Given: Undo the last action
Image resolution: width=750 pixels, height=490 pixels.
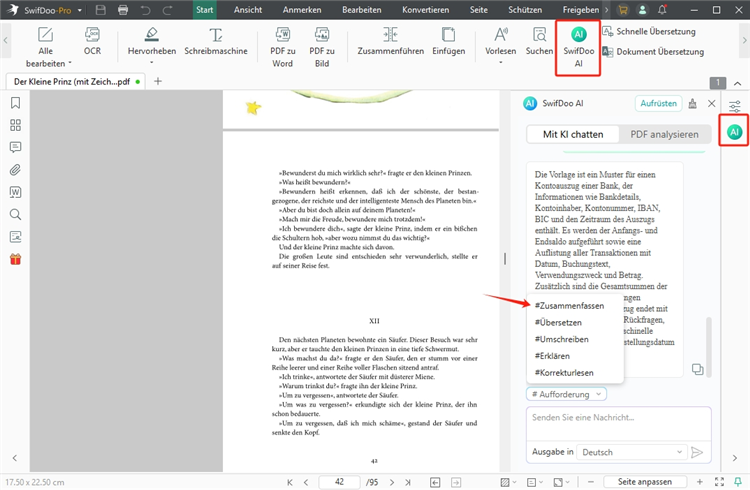Looking at the screenshot, I should 145,10.
